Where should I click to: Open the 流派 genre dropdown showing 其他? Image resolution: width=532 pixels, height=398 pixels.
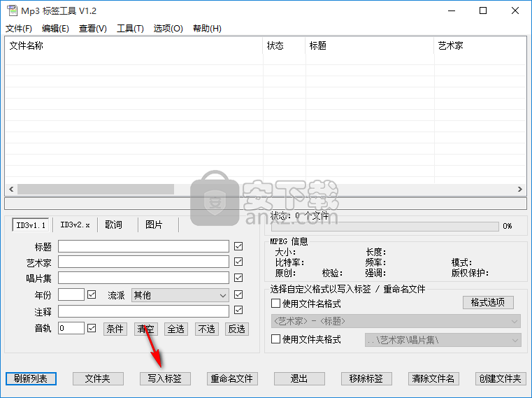[180, 295]
